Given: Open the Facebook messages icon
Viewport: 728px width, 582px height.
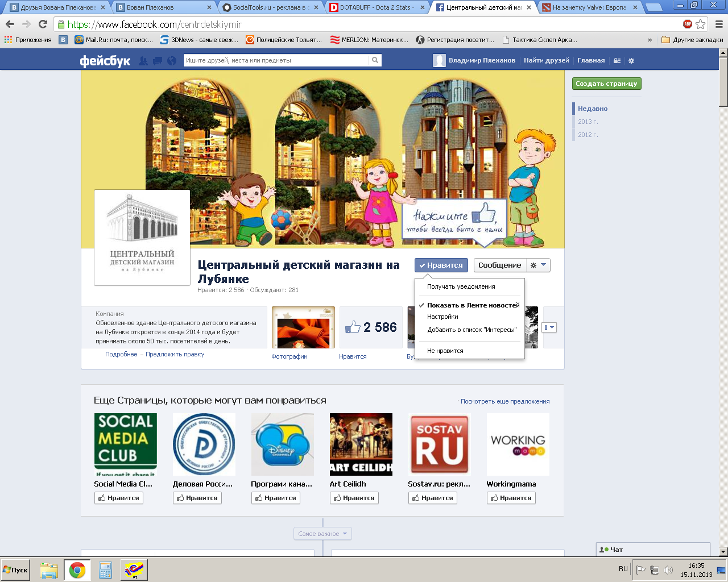Looking at the screenshot, I should pyautogui.click(x=158, y=60).
